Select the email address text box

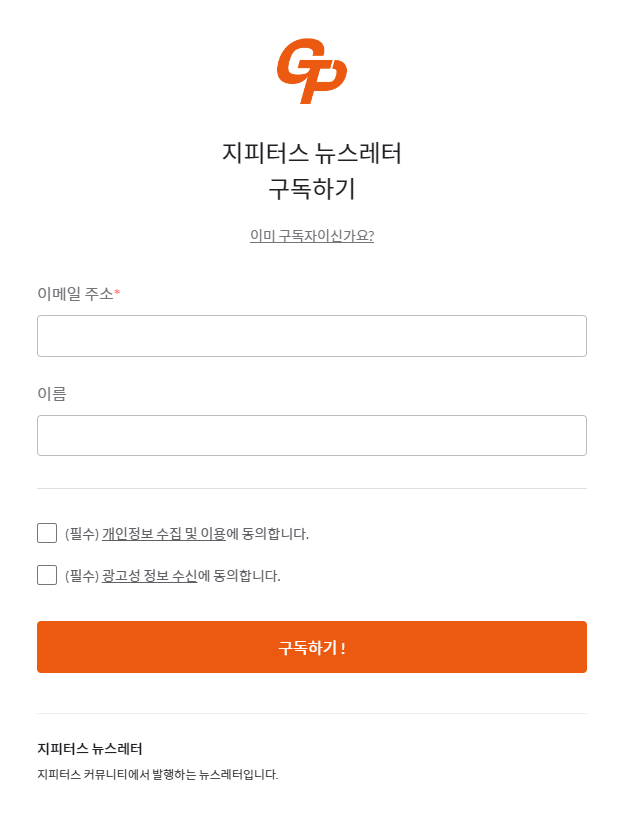click(x=312, y=335)
